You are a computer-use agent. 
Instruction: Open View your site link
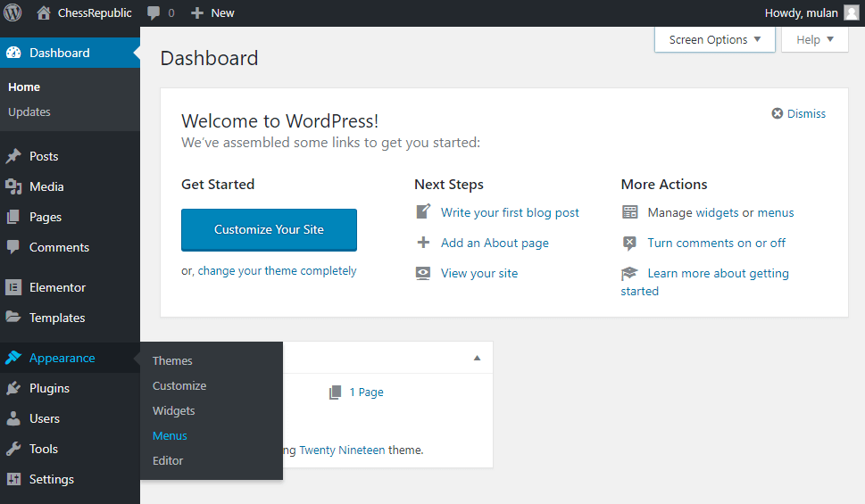click(x=478, y=274)
